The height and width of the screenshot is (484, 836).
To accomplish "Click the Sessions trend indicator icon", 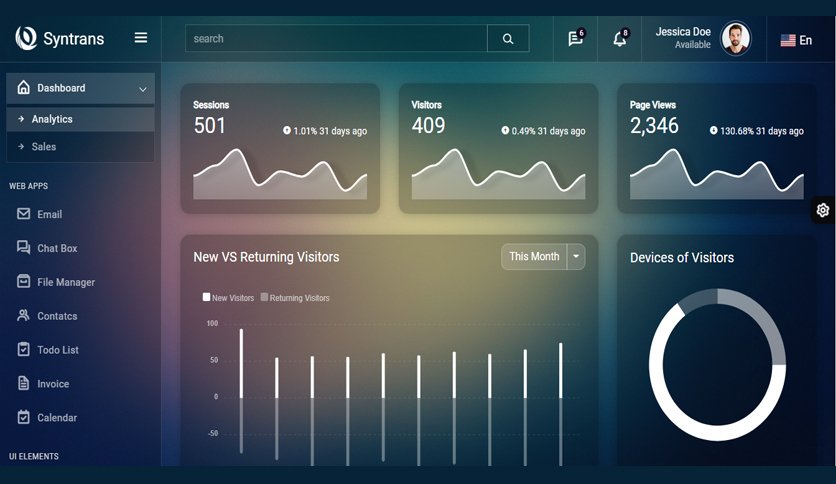I will coord(287,130).
